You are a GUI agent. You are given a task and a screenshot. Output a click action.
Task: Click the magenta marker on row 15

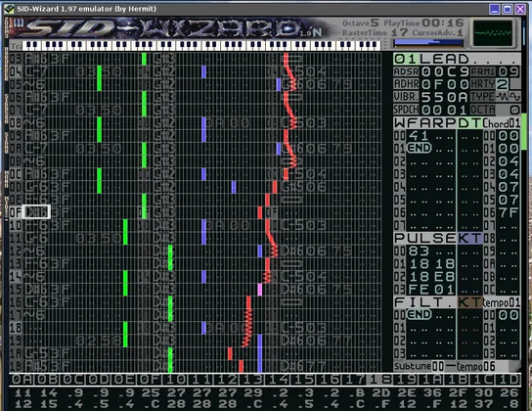pos(260,290)
